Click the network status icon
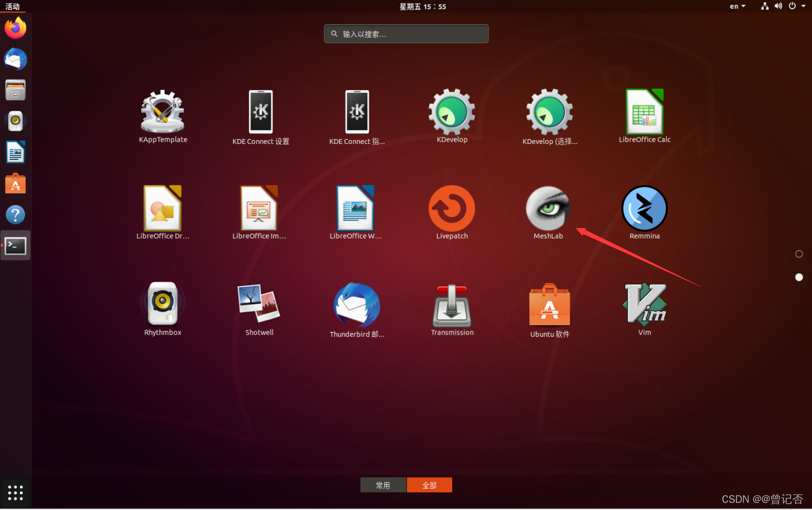The image size is (812, 510). point(765,7)
